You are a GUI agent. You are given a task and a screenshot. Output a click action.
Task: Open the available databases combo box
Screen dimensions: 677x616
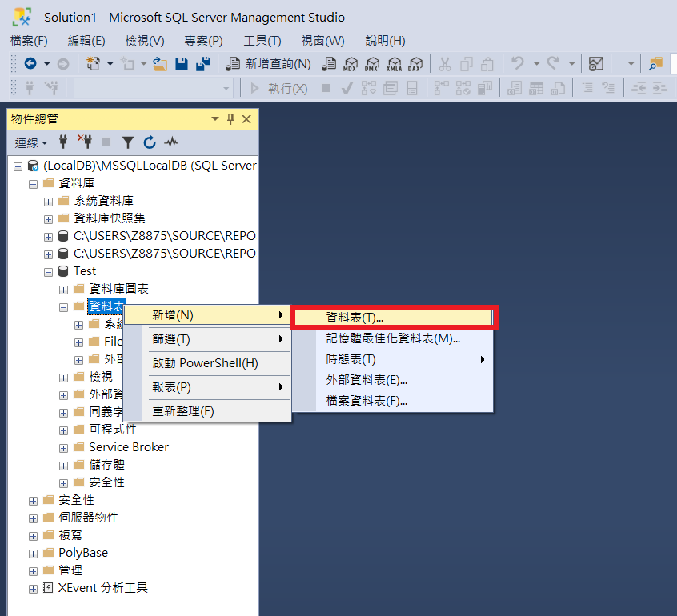pyautogui.click(x=154, y=89)
